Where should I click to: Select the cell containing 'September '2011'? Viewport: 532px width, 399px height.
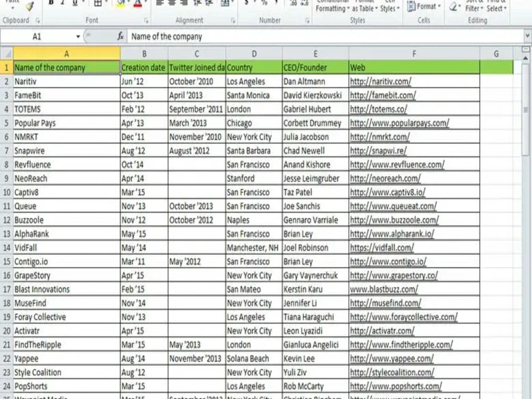click(x=197, y=109)
